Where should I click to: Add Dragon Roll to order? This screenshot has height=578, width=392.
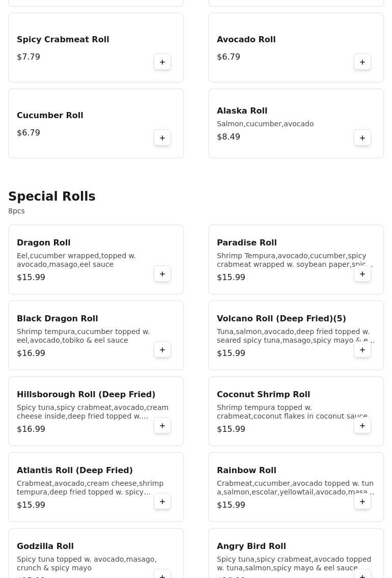tap(162, 274)
